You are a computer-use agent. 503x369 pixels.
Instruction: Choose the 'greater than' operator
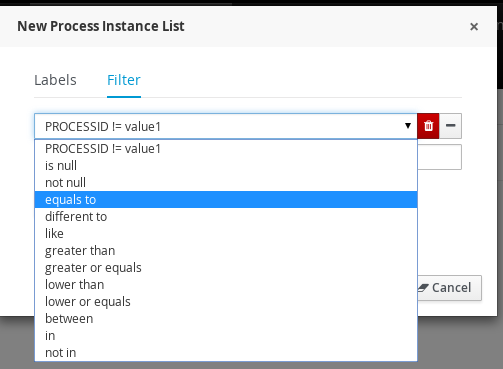coord(226,251)
